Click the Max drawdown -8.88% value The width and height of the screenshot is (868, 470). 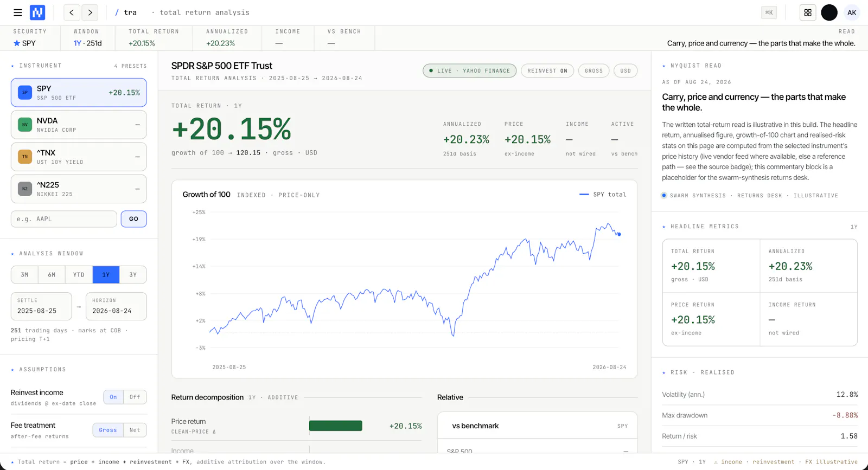click(845, 416)
